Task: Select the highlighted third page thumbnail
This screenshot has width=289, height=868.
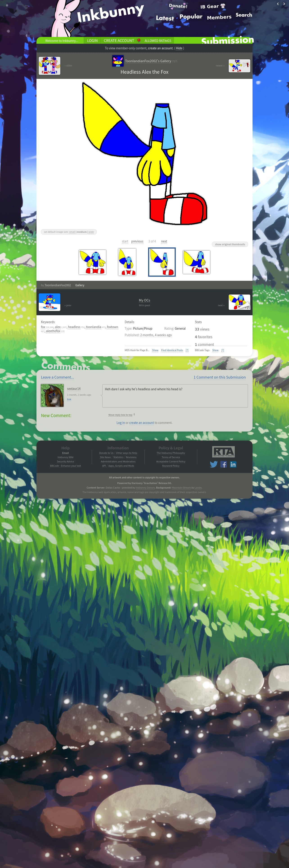Action: pos(162,262)
